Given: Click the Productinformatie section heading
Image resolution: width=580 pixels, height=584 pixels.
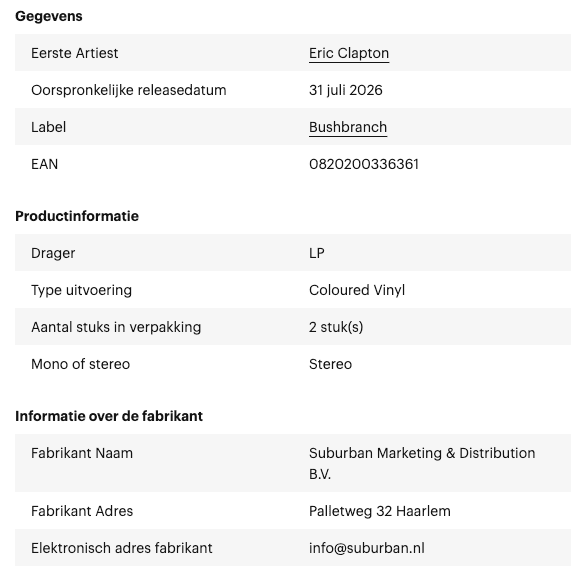Looking at the screenshot, I should 77,216.
